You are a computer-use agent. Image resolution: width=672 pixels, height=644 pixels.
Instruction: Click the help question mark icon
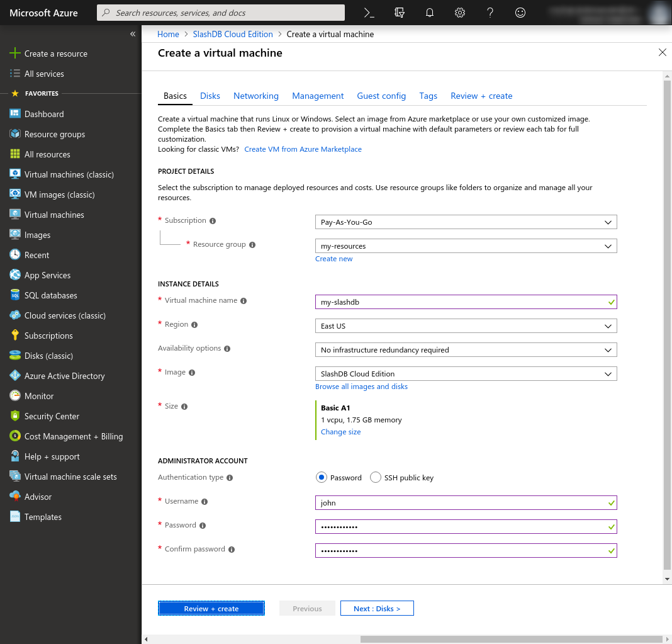490,13
